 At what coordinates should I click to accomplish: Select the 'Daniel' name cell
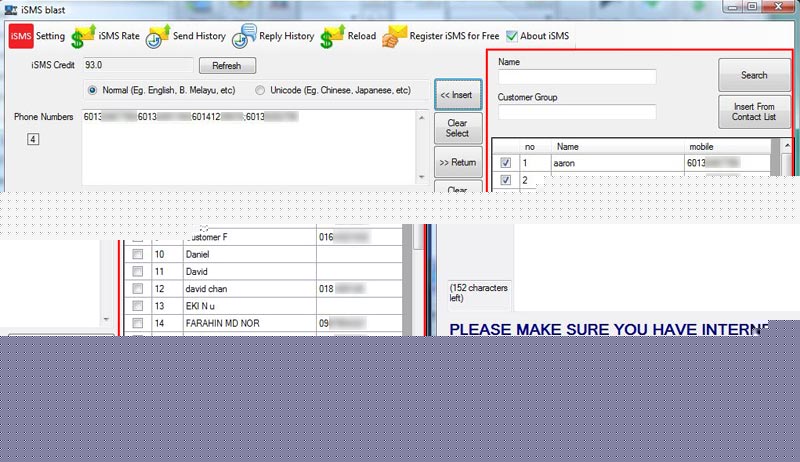click(249, 254)
